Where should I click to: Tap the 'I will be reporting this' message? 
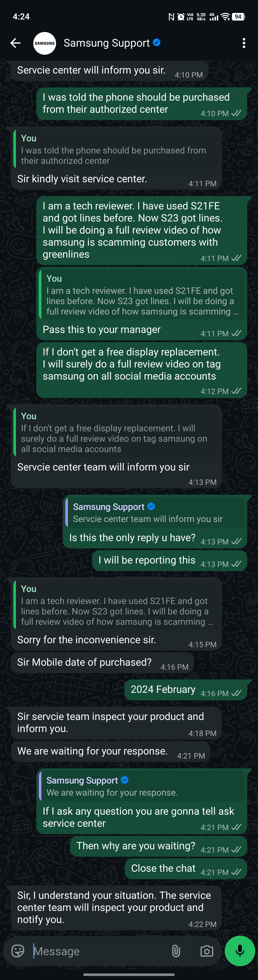(x=170, y=560)
